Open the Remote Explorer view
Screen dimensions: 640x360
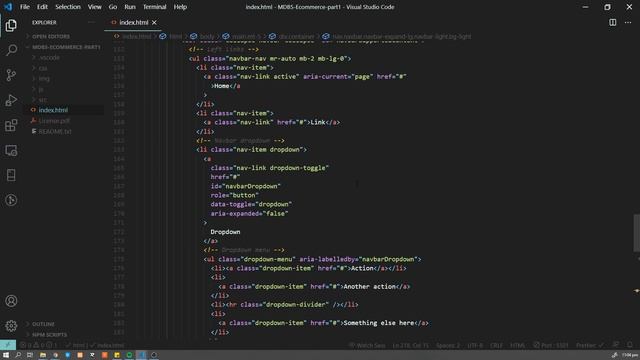[x=11, y=150]
